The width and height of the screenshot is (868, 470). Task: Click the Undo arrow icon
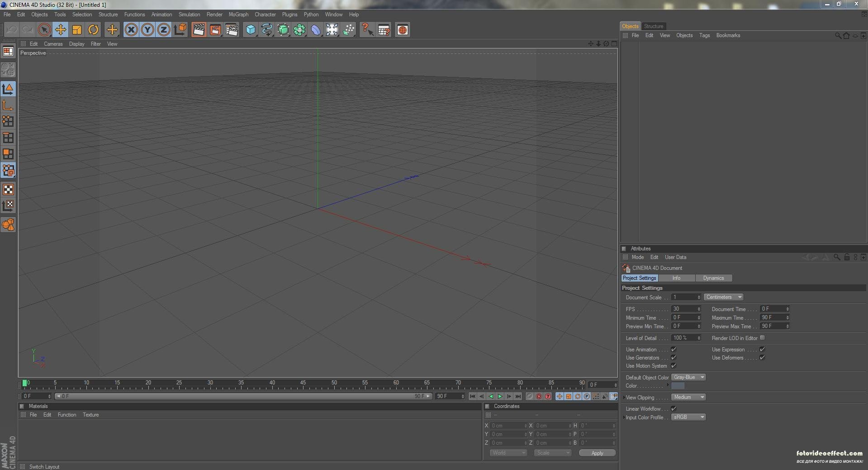pyautogui.click(x=12, y=30)
